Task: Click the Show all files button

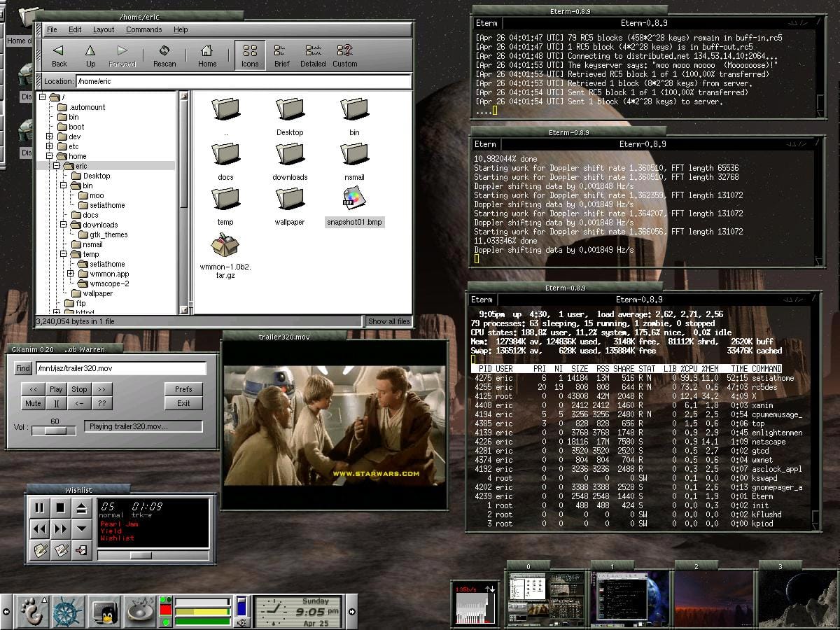Action: click(x=389, y=321)
